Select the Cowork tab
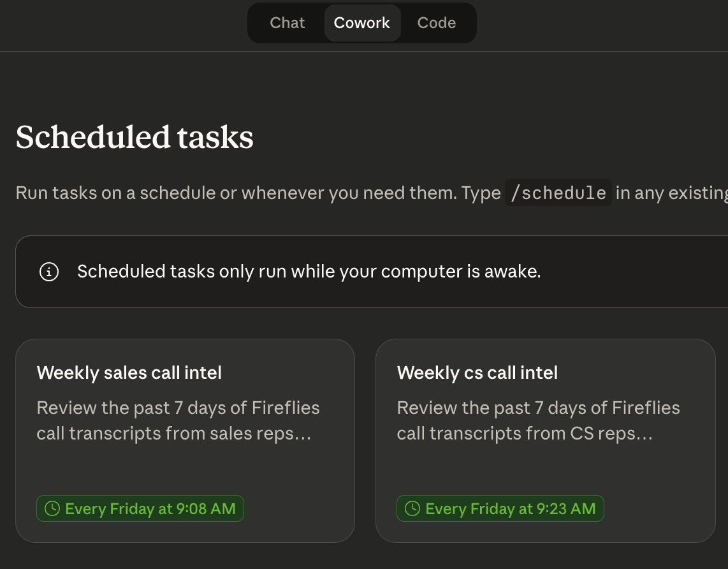The height and width of the screenshot is (569, 728). coord(362,23)
